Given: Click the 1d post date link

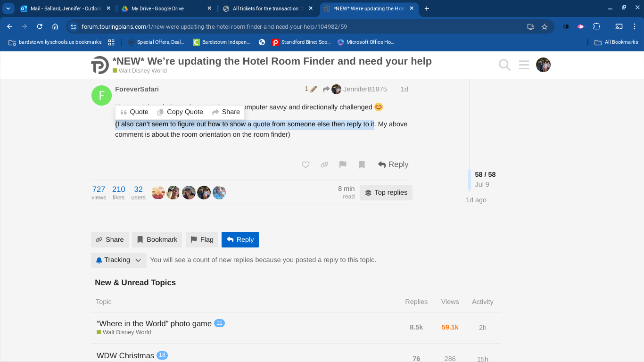Looking at the screenshot, I should click(404, 89).
